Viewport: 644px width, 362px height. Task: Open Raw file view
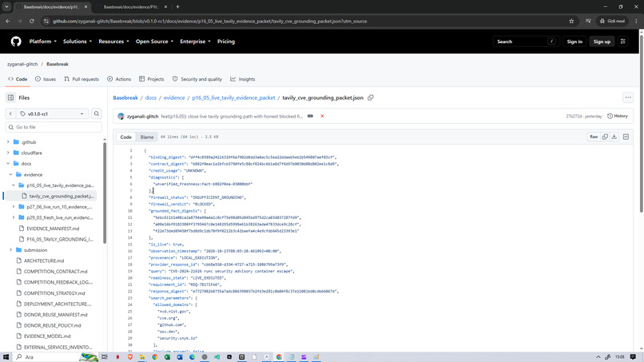(594, 137)
